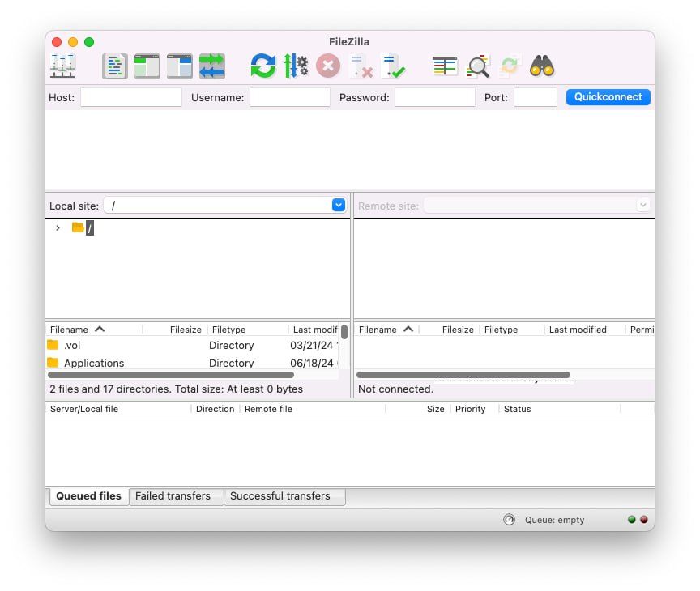Click the .vol folder icon
The height and width of the screenshot is (591, 700).
point(53,344)
